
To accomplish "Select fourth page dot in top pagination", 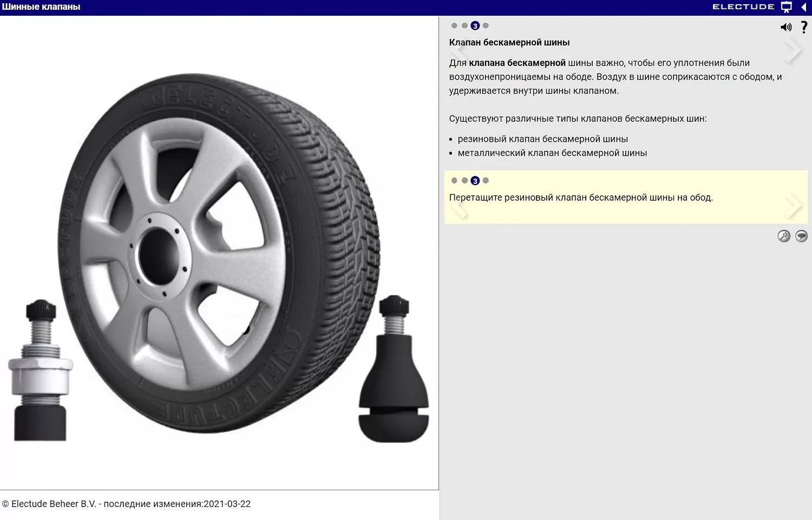I will pos(486,25).
